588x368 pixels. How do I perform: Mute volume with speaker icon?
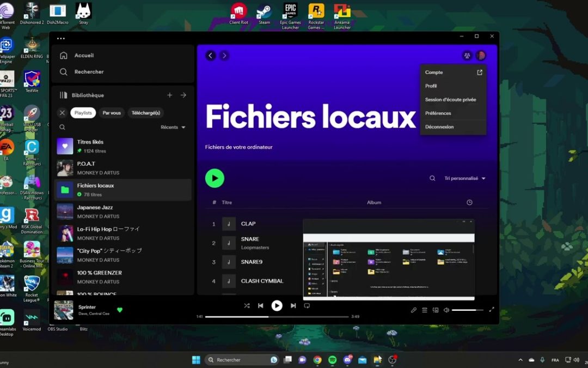pos(446,310)
